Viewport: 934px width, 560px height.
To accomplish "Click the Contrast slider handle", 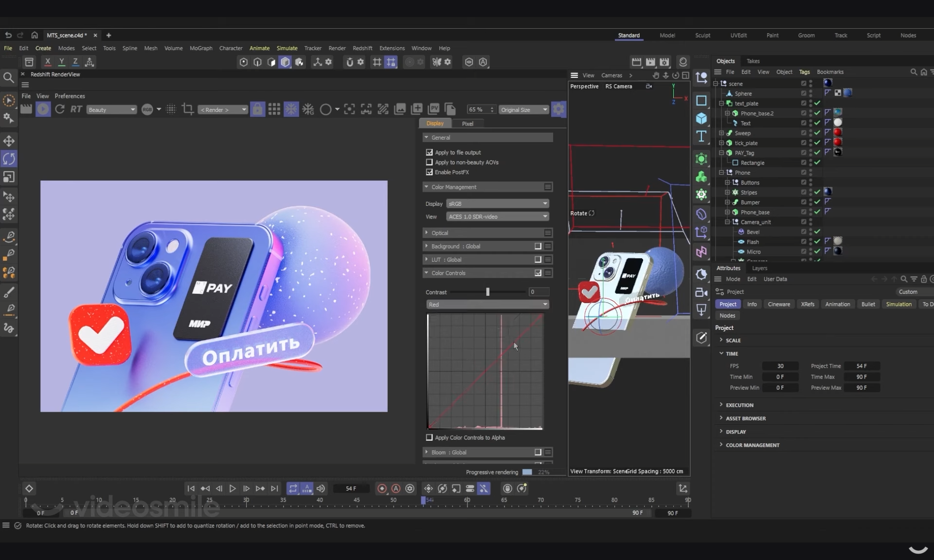I will [487, 292].
